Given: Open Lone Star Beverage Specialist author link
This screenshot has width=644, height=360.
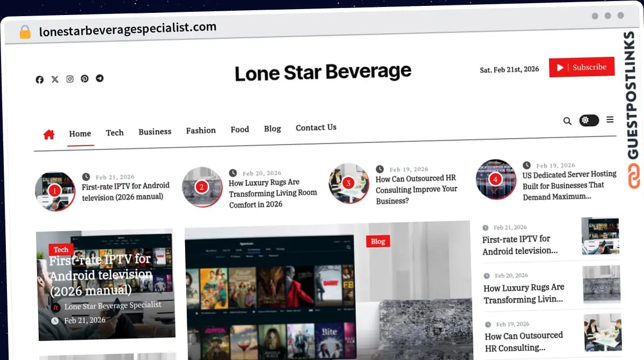Looking at the screenshot, I should tap(113, 306).
